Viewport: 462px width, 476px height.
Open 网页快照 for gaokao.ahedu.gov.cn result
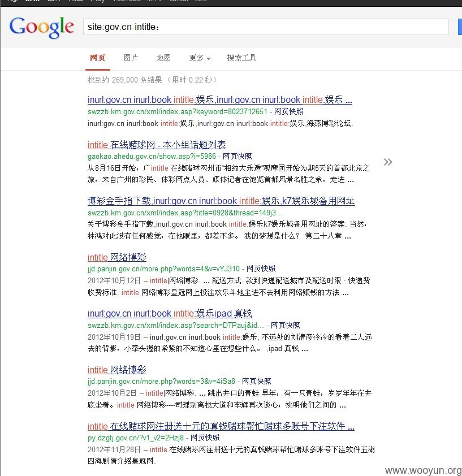point(238,156)
